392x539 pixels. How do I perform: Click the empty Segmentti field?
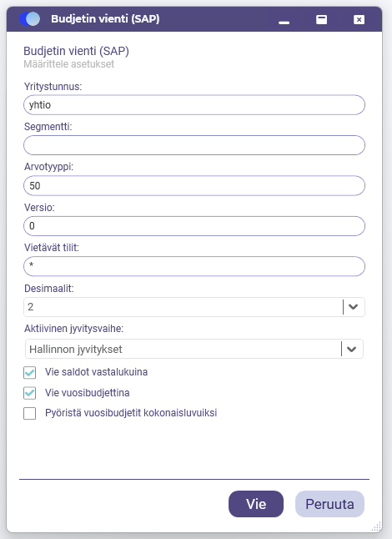pyautogui.click(x=194, y=145)
